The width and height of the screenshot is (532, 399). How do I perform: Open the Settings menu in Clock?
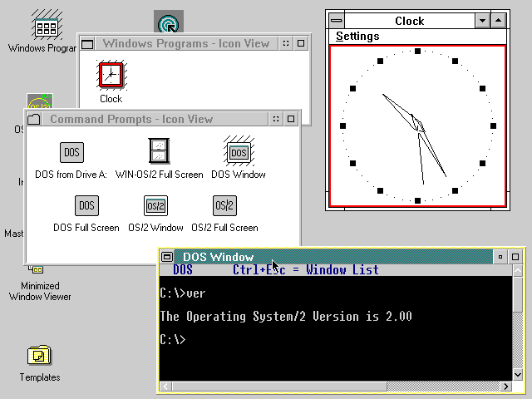(x=357, y=36)
